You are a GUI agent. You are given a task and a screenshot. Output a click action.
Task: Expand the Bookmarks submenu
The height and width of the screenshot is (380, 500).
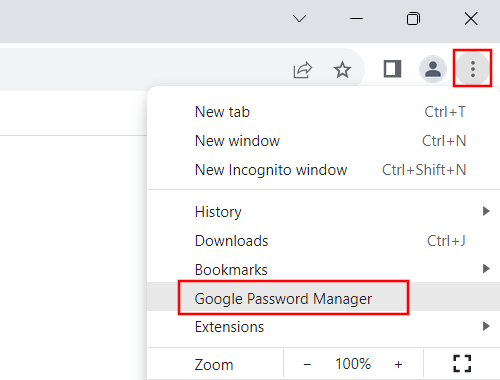(x=323, y=269)
